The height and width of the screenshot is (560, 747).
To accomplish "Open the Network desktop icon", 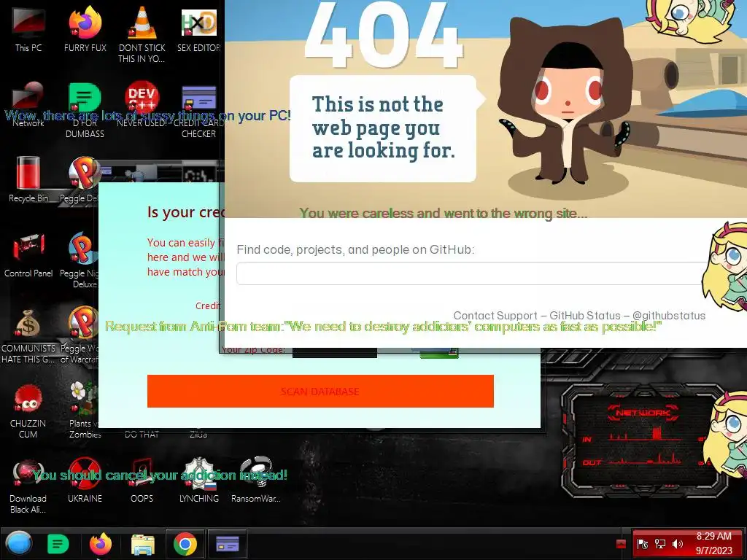I will (x=28, y=105).
